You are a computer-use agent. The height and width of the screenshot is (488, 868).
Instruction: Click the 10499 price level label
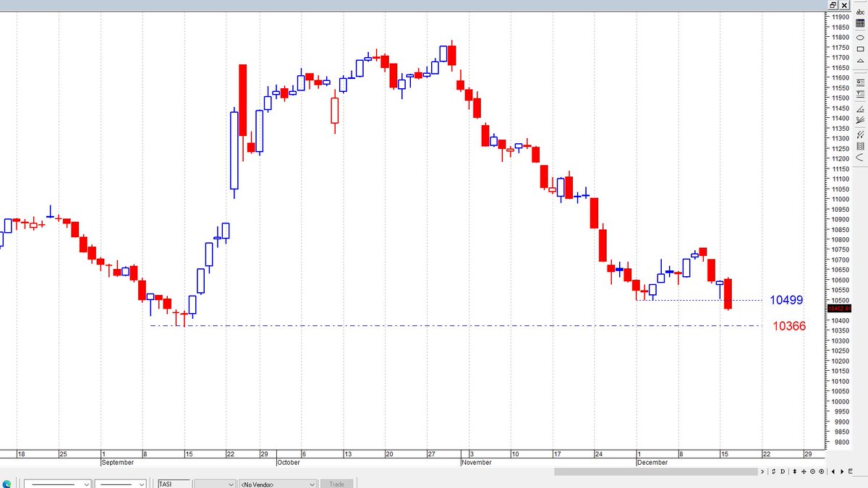coord(786,300)
